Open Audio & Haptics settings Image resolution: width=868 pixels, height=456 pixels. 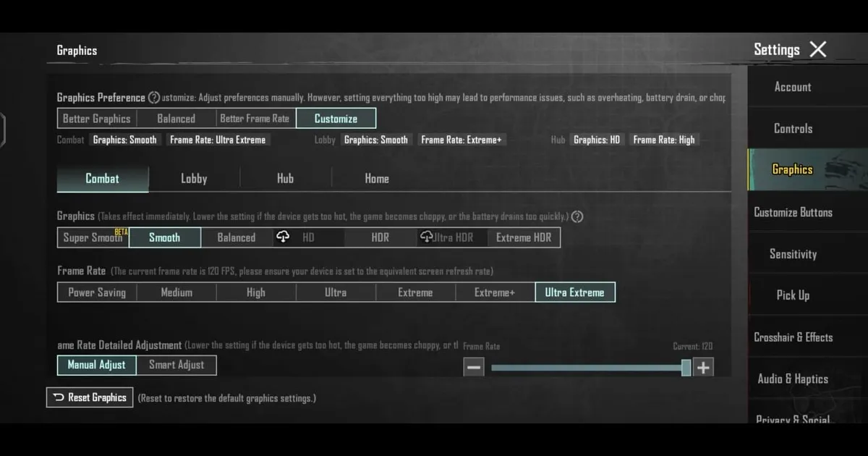[793, 379]
